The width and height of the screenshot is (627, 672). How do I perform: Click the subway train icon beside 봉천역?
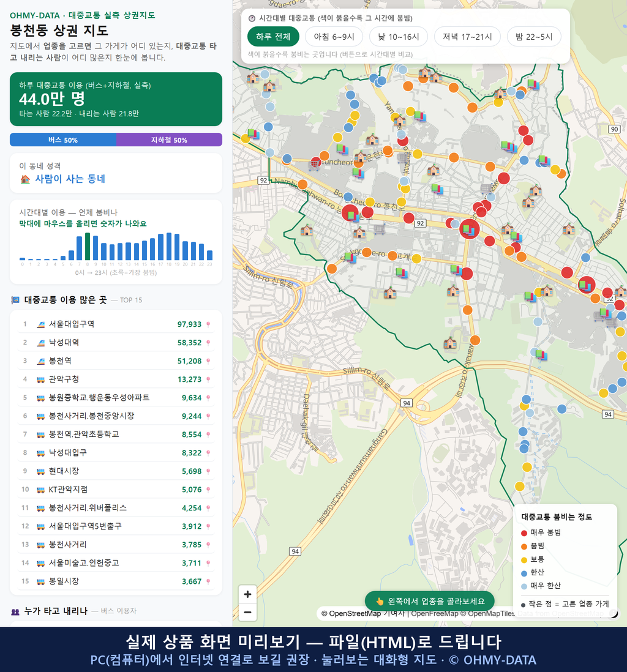[41, 361]
